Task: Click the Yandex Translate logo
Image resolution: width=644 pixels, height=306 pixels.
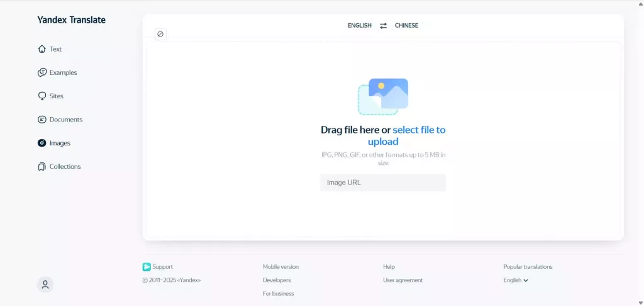Action: 72,20
